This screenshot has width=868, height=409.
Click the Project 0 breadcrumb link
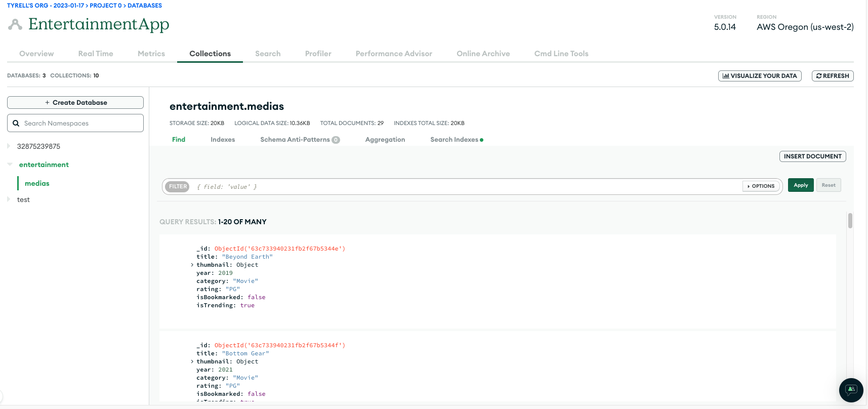click(106, 6)
